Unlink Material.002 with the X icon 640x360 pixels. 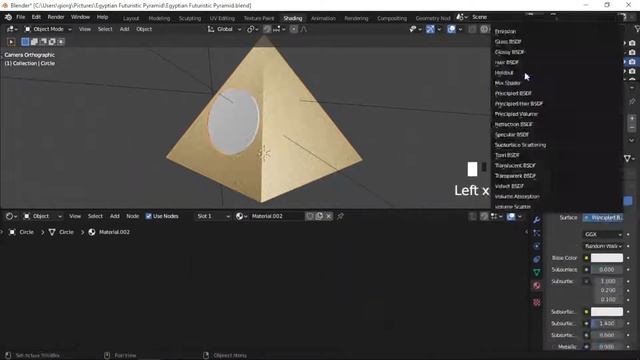(x=329, y=216)
